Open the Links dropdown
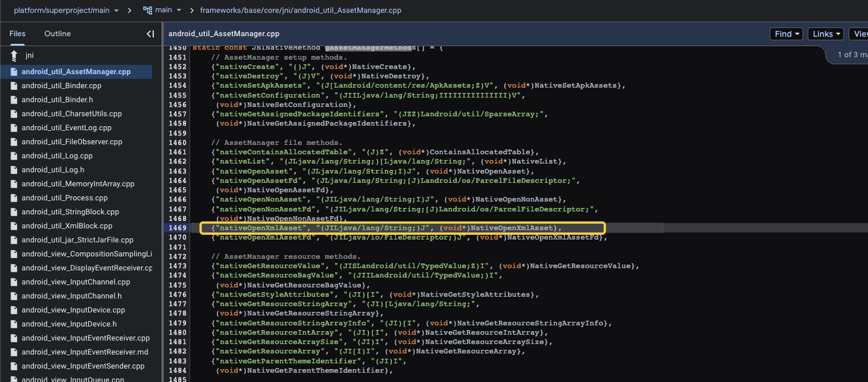The image size is (868, 382). pos(827,34)
